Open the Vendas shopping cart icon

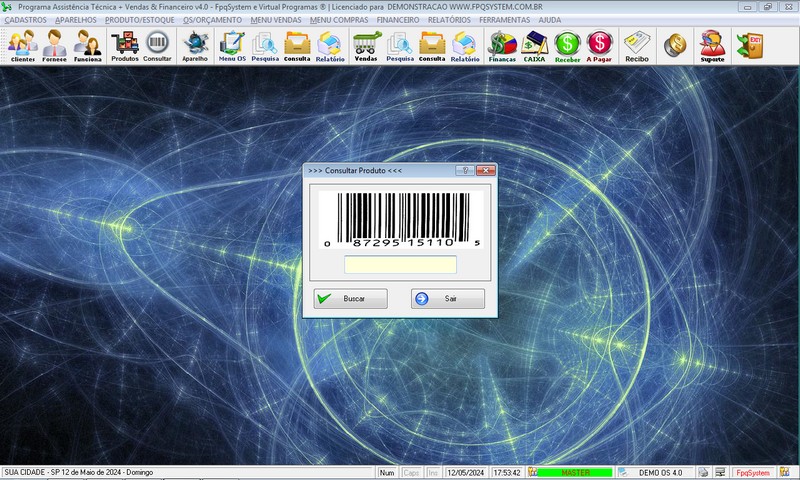click(x=367, y=45)
